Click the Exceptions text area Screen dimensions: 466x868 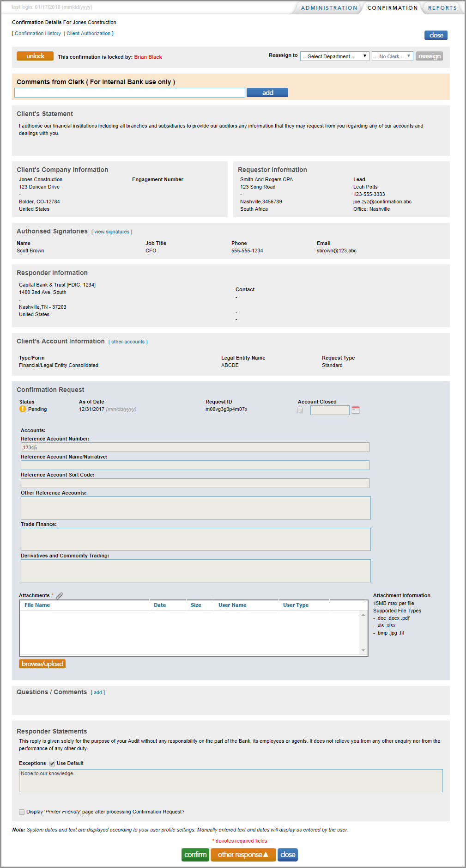[x=231, y=781]
